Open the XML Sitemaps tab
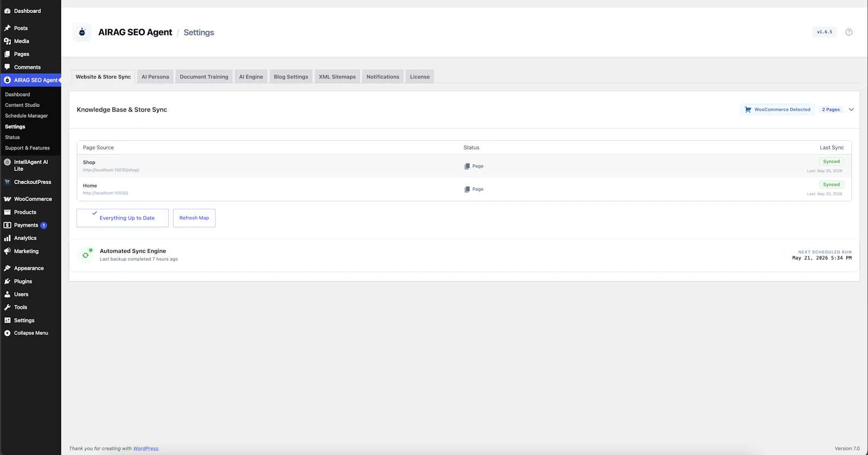Screen dimensions: 868x455 [x=337, y=77]
